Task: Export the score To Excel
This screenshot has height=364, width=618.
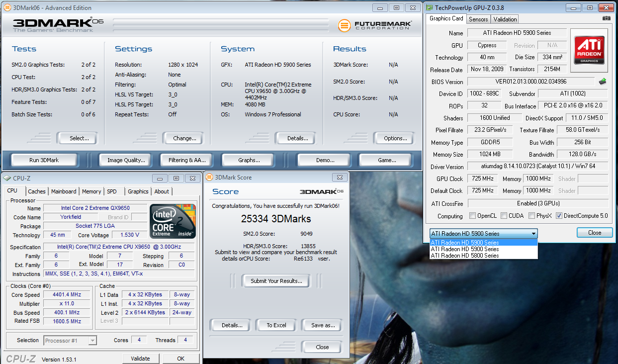Action: [x=276, y=325]
